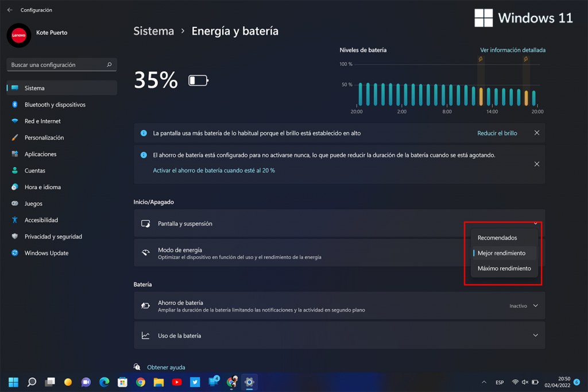Choose Máximo rendimiento power mode
This screenshot has width=588, height=392.
(x=504, y=268)
